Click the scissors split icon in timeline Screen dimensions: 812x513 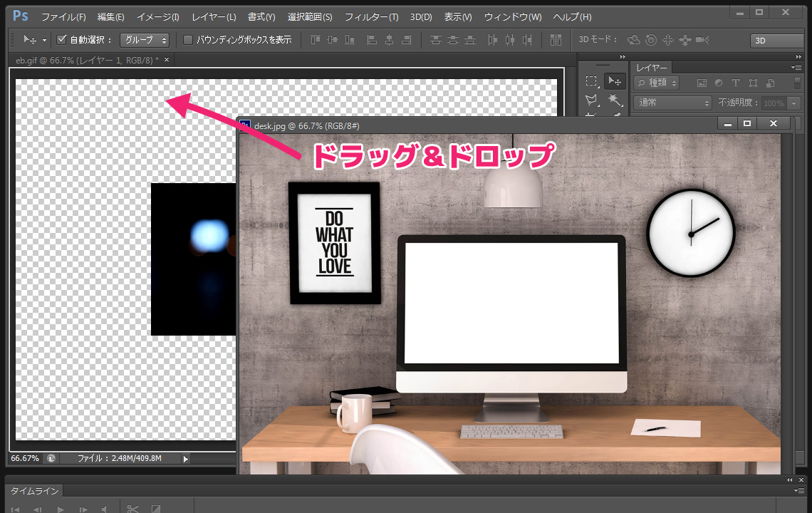tap(132, 508)
